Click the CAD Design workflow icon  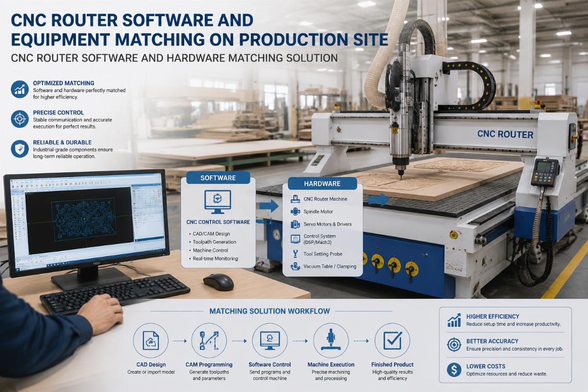(x=151, y=341)
